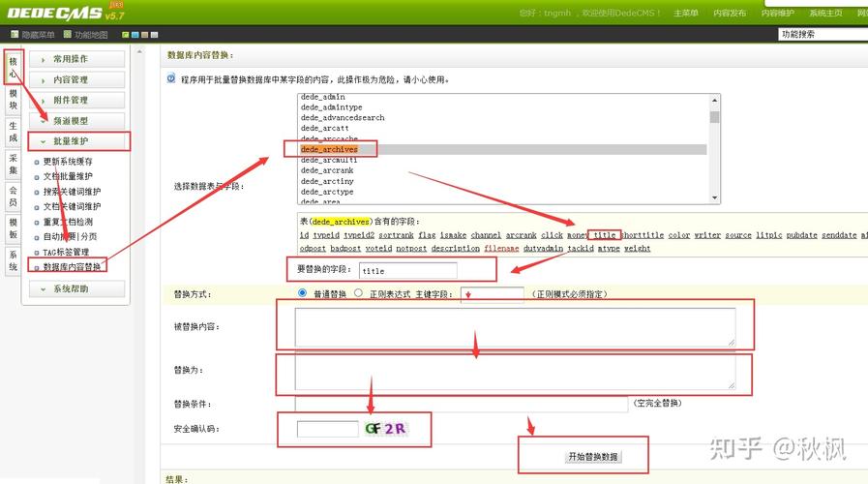Click the 功能地图 icon in the toolbar
Image resolution: width=868 pixels, height=484 pixels.
tap(67, 34)
